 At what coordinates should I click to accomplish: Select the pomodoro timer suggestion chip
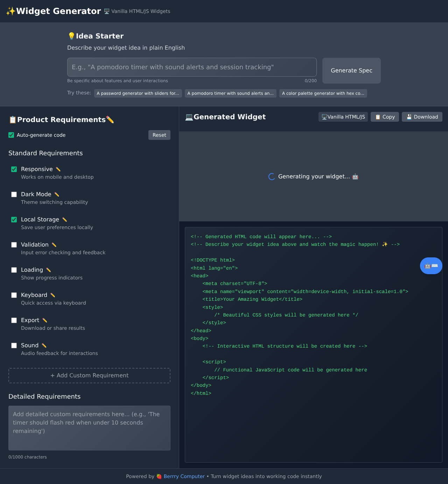tap(230, 93)
